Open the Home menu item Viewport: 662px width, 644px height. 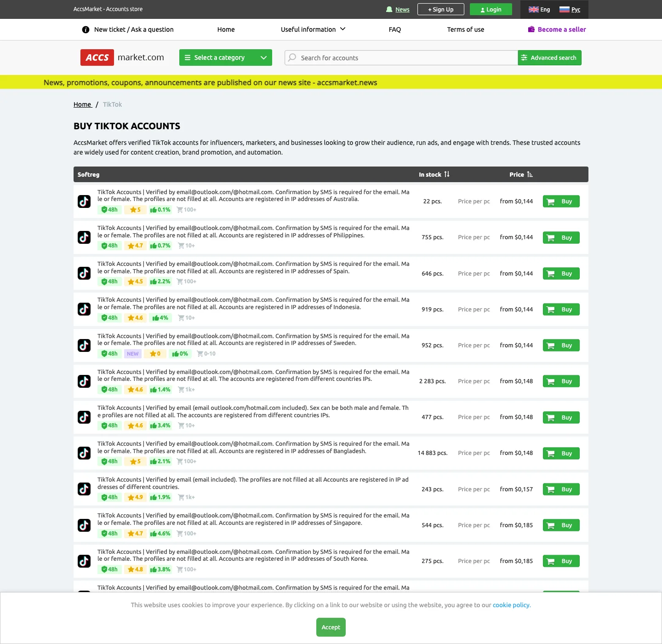coord(226,29)
